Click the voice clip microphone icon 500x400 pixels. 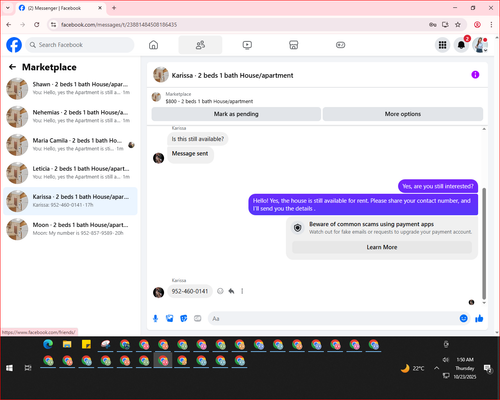point(155,319)
